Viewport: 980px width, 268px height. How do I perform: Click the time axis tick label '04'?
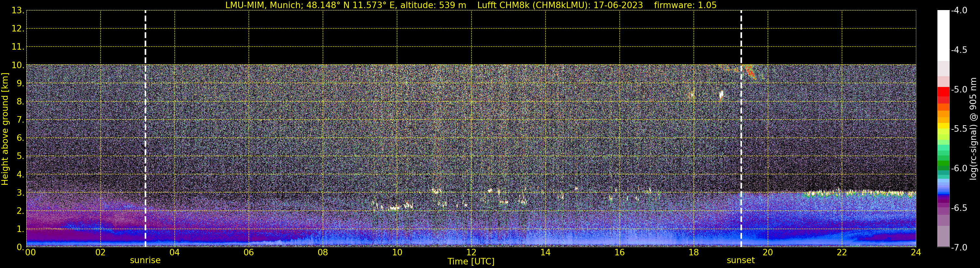175,252
